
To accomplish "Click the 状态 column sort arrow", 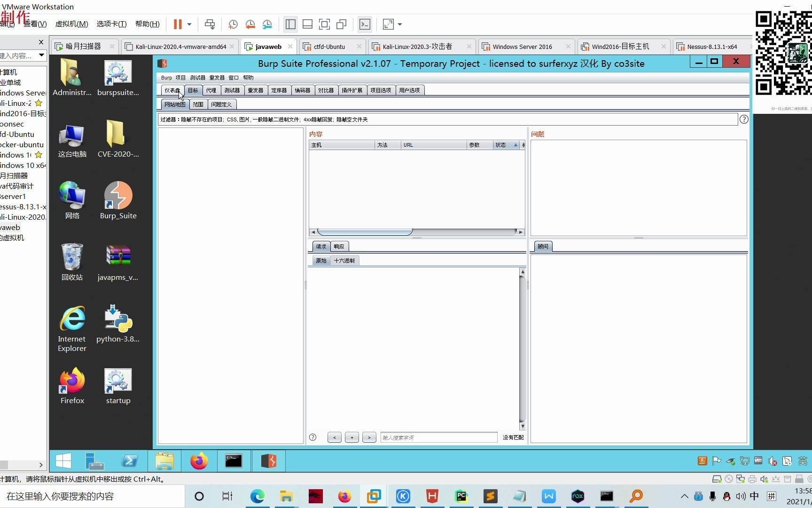I will pyautogui.click(x=515, y=145).
